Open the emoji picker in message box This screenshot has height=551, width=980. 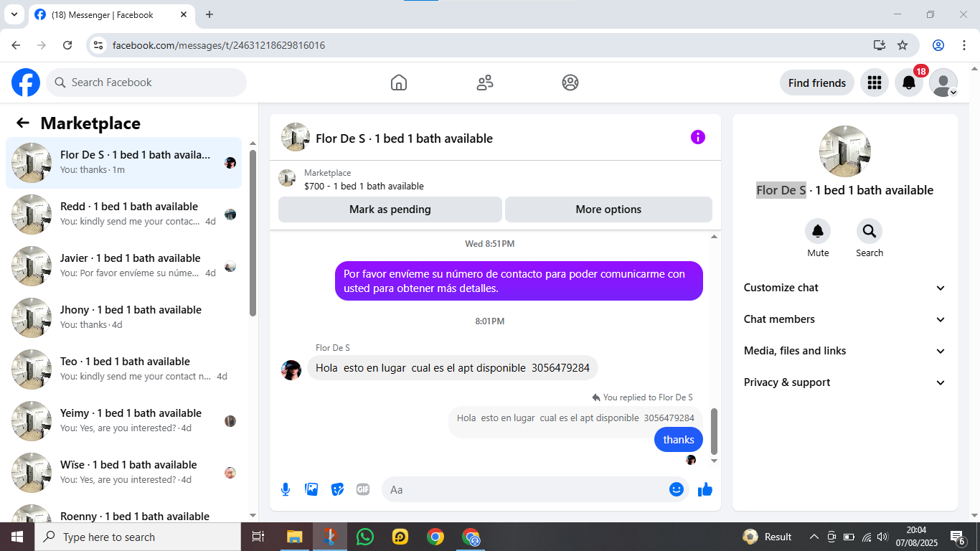[677, 489]
